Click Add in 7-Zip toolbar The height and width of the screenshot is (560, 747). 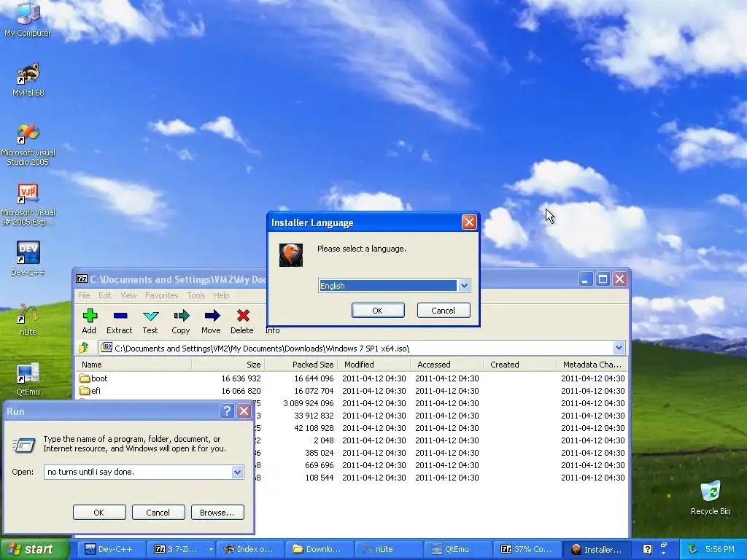click(x=89, y=322)
